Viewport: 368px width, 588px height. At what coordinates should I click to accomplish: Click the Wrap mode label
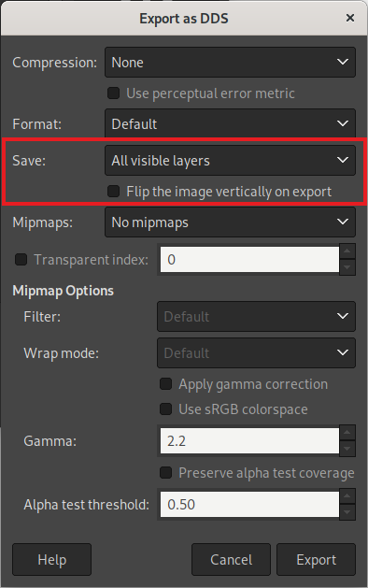pos(62,353)
